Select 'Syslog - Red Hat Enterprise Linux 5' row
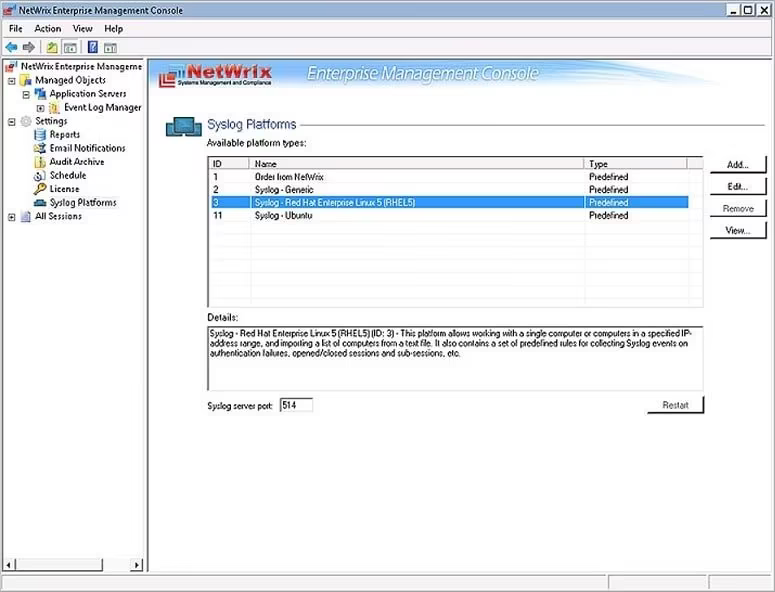The height and width of the screenshot is (592, 775). click(x=449, y=203)
